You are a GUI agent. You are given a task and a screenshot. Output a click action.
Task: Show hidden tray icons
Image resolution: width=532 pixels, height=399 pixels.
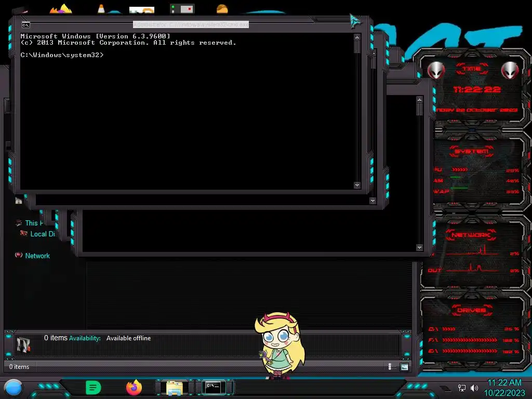pyautogui.click(x=445, y=388)
